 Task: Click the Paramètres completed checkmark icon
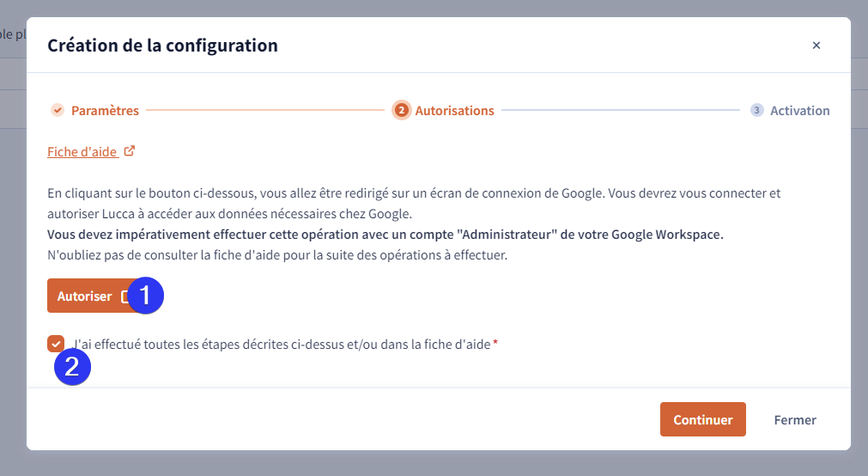58,110
